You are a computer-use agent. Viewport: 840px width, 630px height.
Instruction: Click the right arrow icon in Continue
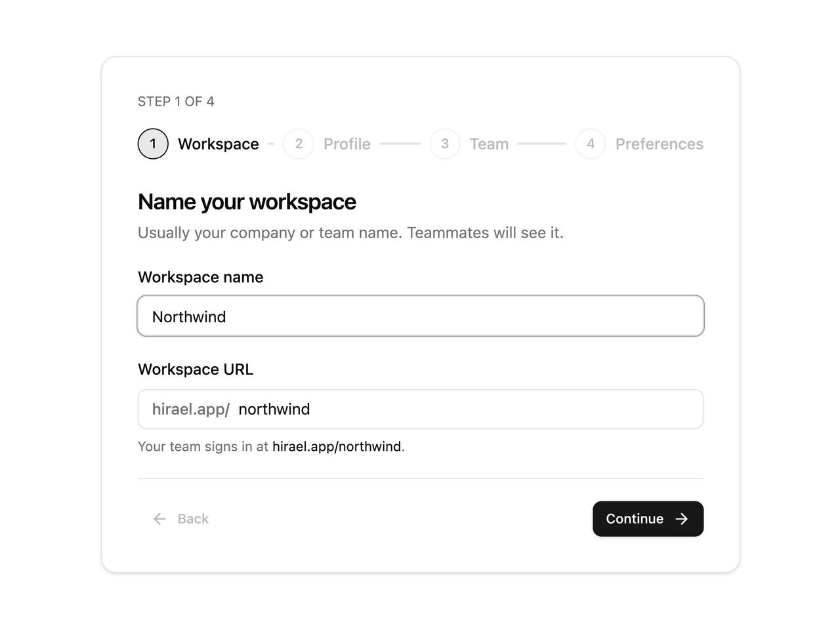[x=682, y=519]
